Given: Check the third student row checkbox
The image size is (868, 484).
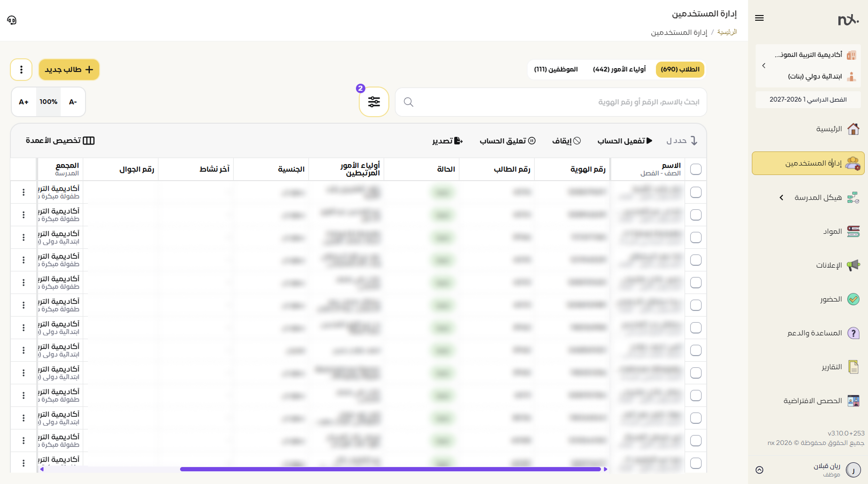Looking at the screenshot, I should coord(696,238).
